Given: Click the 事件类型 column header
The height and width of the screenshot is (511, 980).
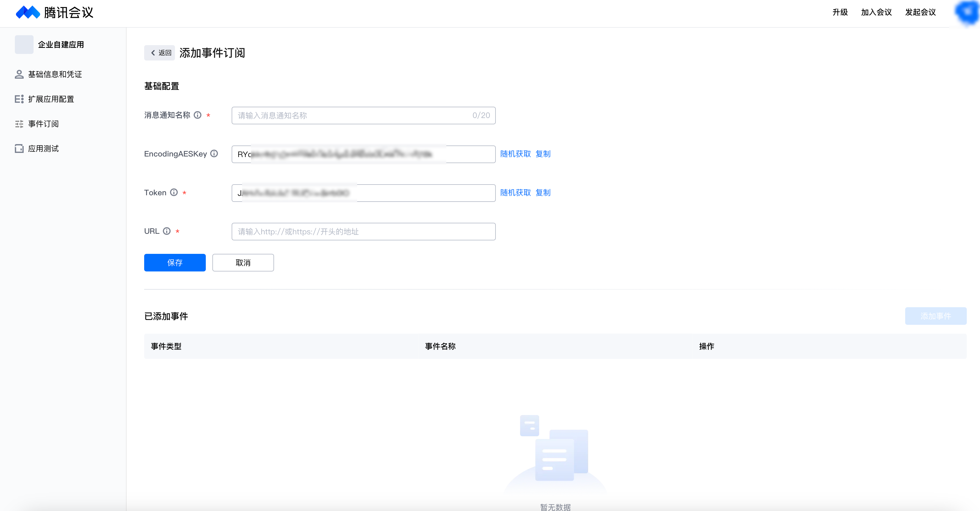Looking at the screenshot, I should coord(166,346).
